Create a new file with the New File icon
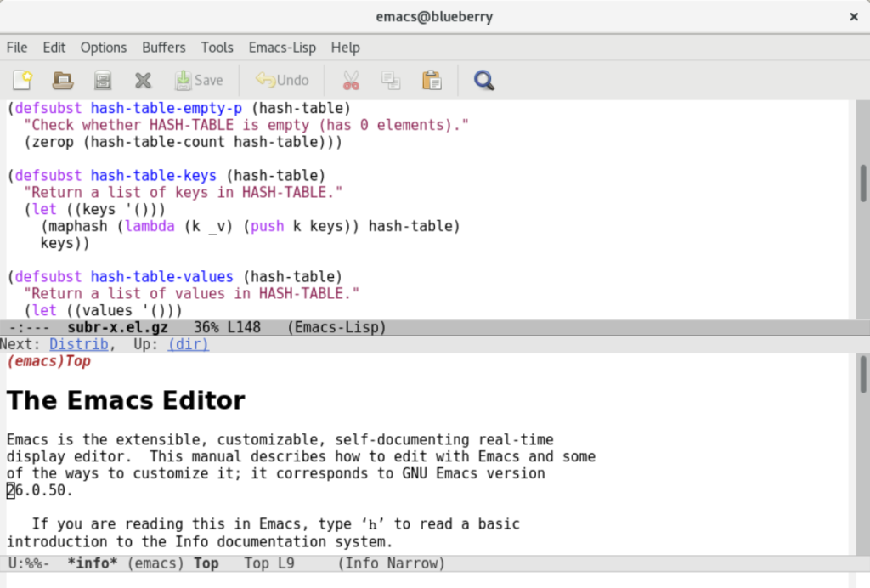 point(22,80)
